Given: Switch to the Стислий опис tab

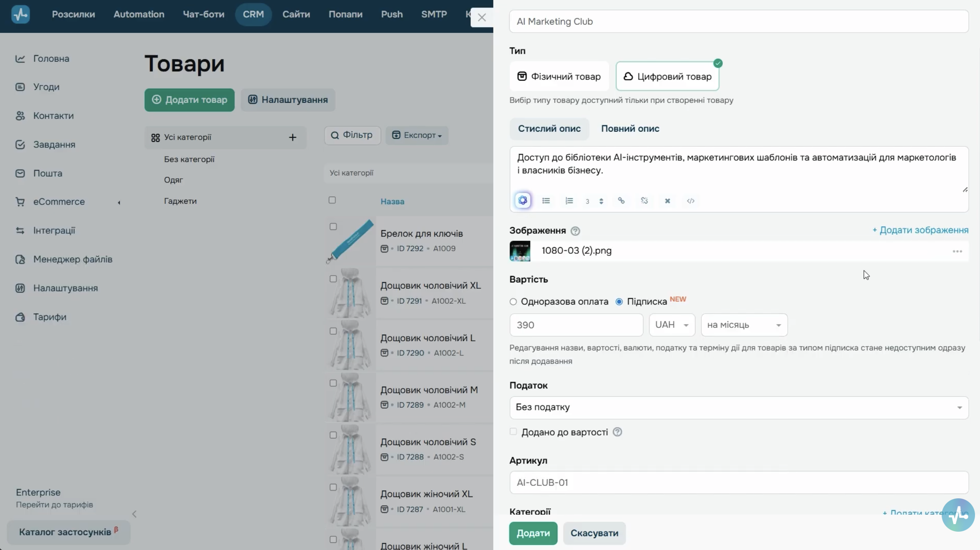Looking at the screenshot, I should [549, 129].
